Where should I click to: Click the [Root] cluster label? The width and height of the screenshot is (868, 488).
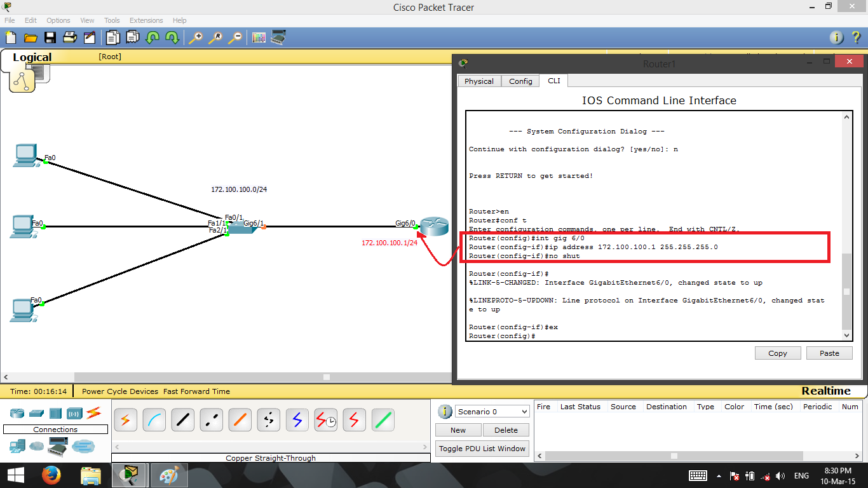point(110,57)
